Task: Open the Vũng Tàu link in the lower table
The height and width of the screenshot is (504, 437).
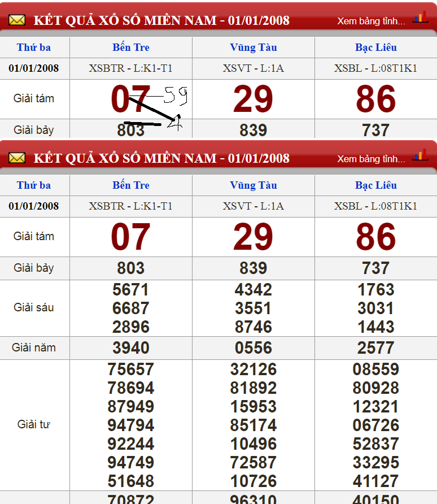Action: pos(254,185)
